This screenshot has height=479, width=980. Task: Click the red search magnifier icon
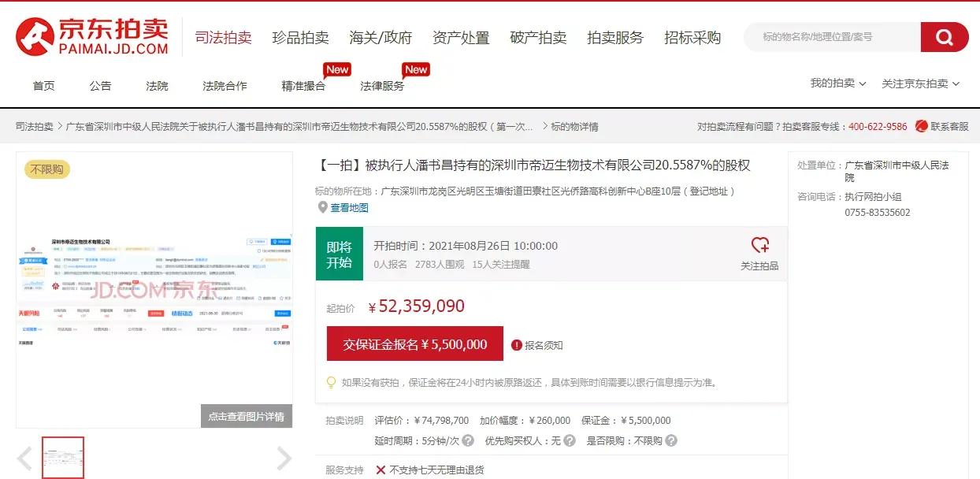[x=944, y=37]
